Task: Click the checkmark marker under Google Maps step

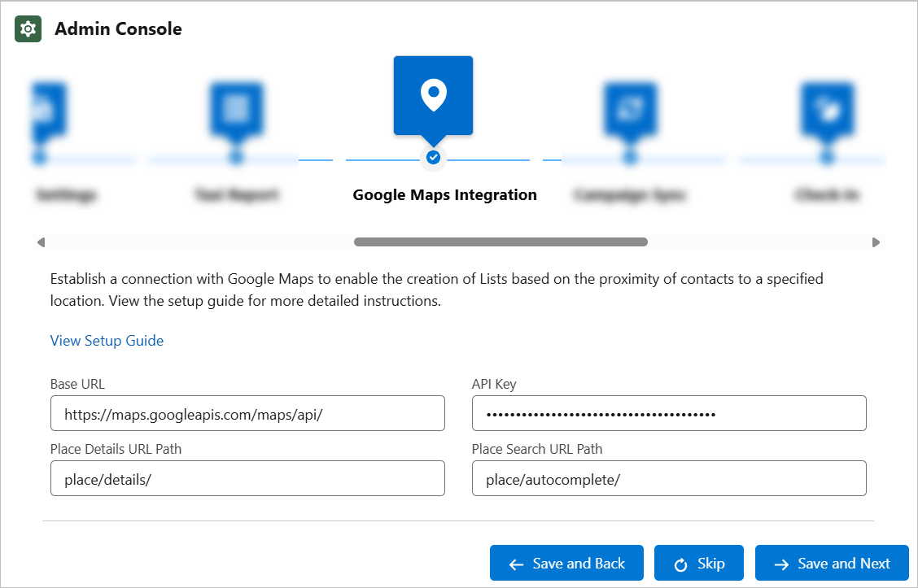Action: (x=433, y=157)
